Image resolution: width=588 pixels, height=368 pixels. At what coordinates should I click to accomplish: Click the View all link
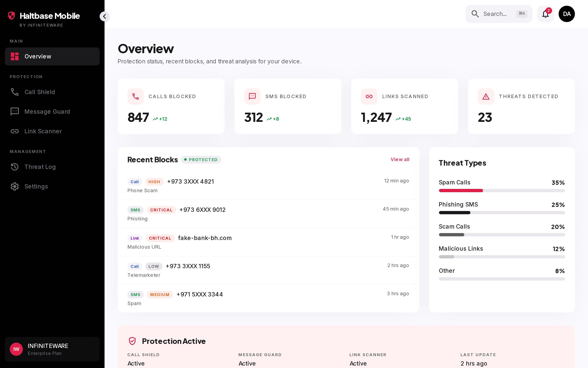point(400,159)
